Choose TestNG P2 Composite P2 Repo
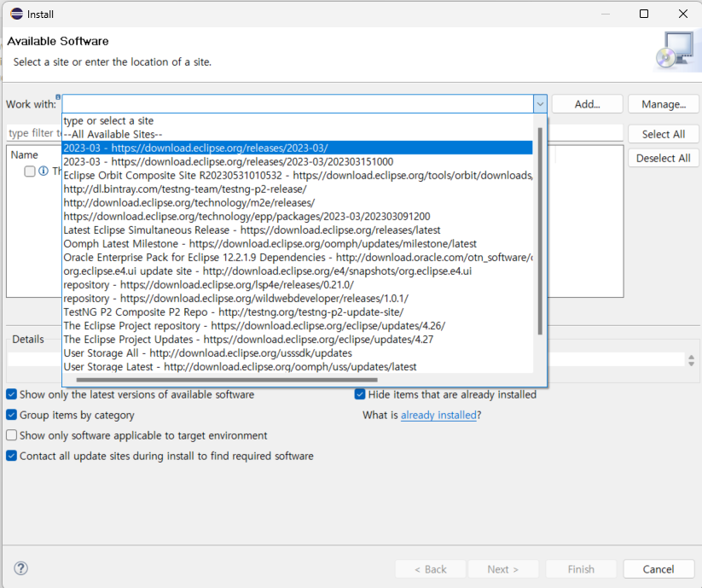This screenshot has height=588, width=702. pyautogui.click(x=298, y=312)
